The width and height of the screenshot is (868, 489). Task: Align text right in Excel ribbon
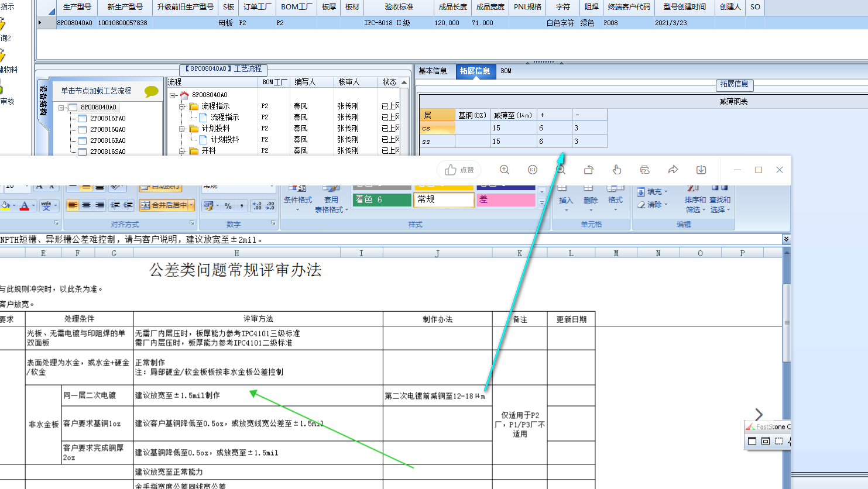click(100, 205)
